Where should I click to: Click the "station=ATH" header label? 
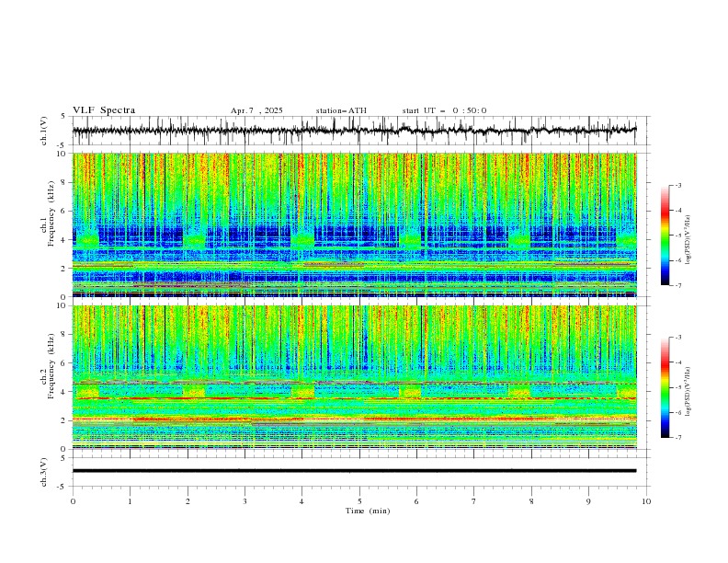[x=341, y=110]
